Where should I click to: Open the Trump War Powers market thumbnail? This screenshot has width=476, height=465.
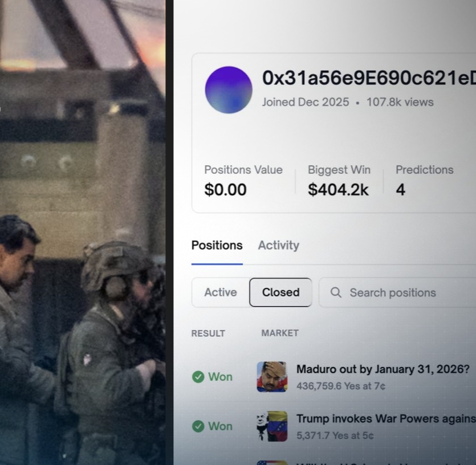tap(272, 426)
